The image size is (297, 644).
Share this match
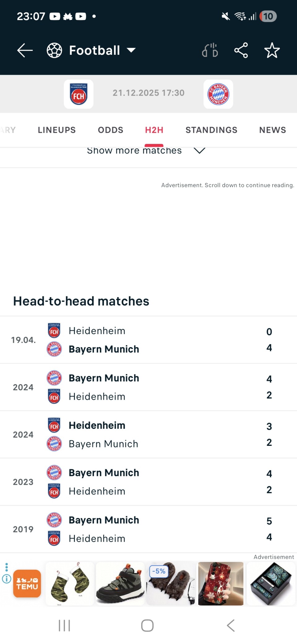click(x=241, y=50)
